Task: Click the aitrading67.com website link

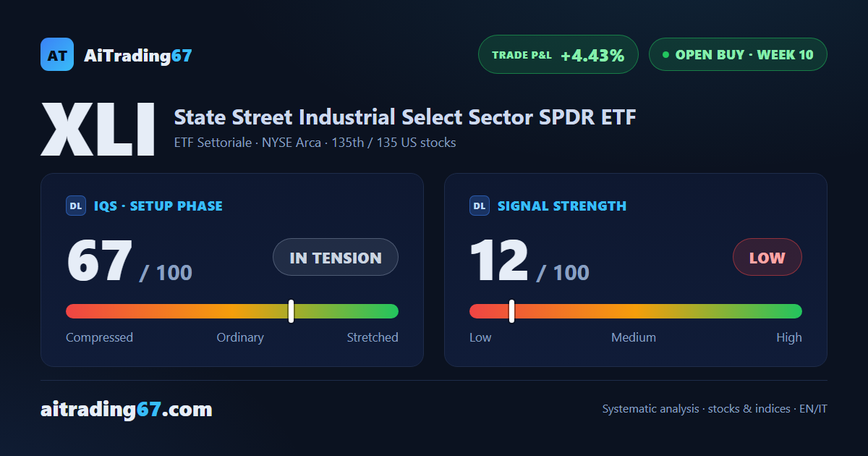Action: [x=127, y=410]
